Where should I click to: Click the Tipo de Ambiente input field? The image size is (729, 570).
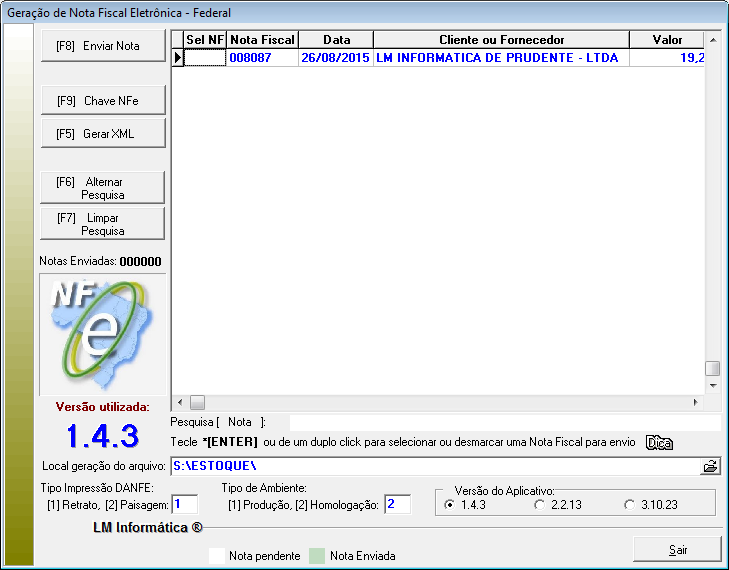[397, 505]
